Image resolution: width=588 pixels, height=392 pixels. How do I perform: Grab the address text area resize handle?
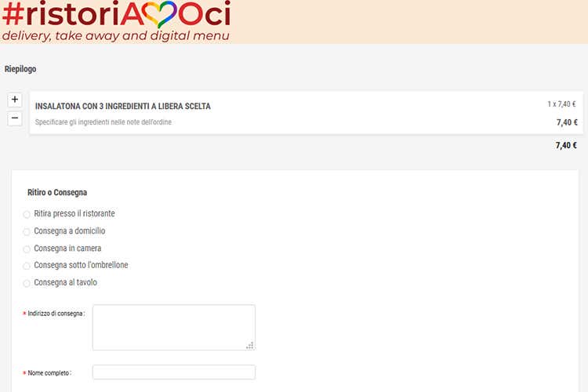click(250, 345)
